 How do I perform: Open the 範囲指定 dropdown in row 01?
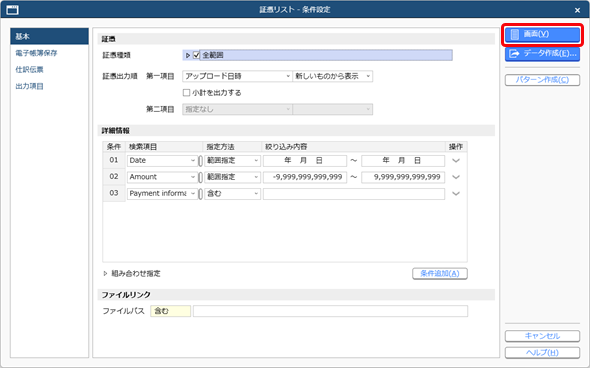coord(233,161)
